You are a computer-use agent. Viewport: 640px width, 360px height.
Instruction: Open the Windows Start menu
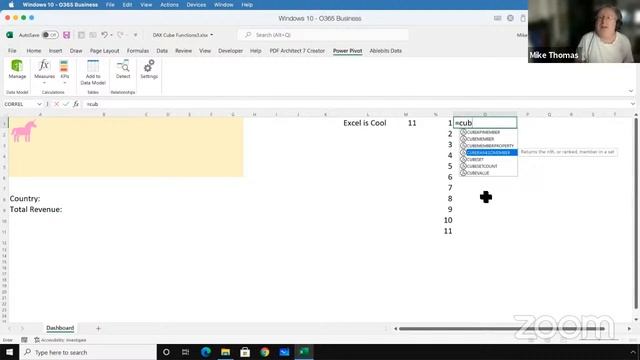pyautogui.click(x=9, y=352)
